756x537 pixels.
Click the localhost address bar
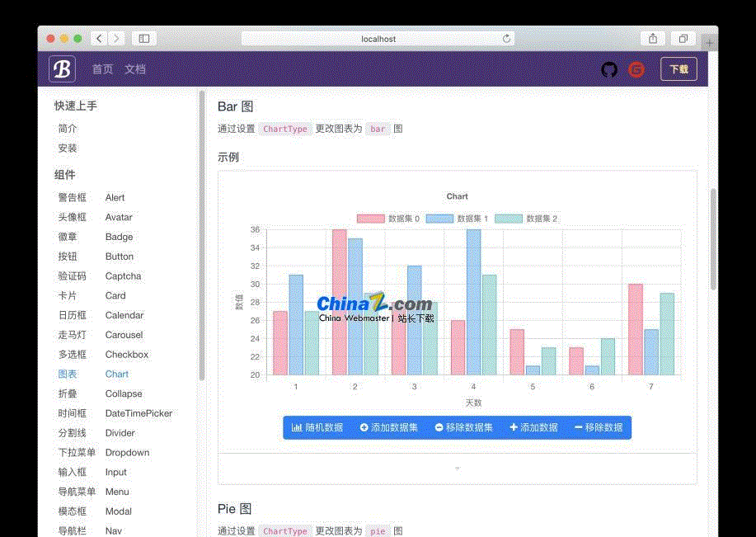point(378,39)
